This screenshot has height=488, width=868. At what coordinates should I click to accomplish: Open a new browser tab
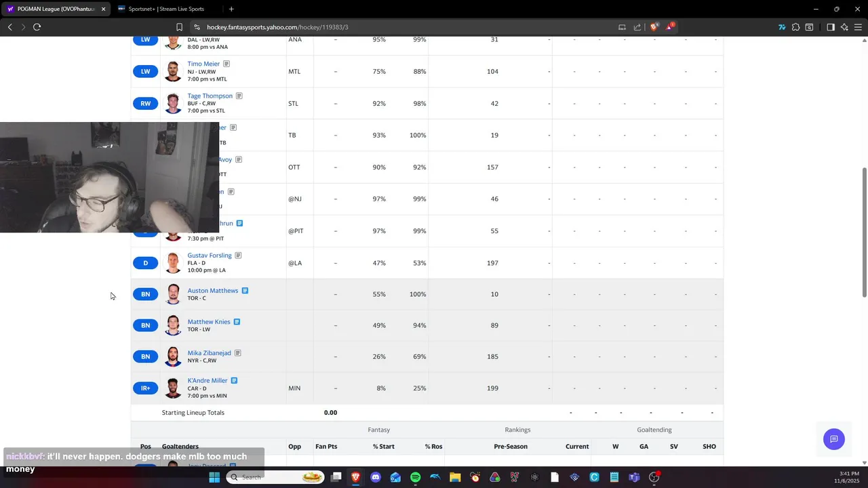[231, 9]
